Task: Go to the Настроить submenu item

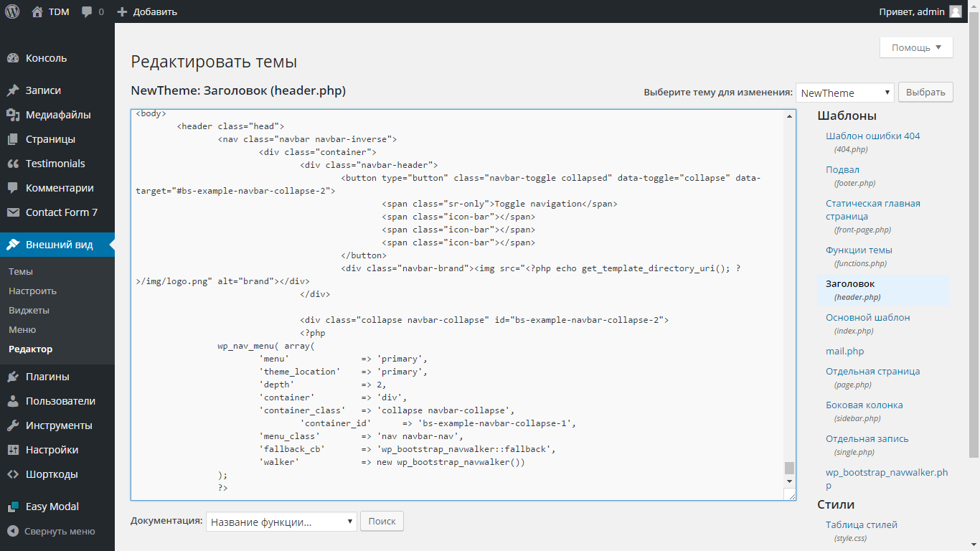Action: (33, 291)
